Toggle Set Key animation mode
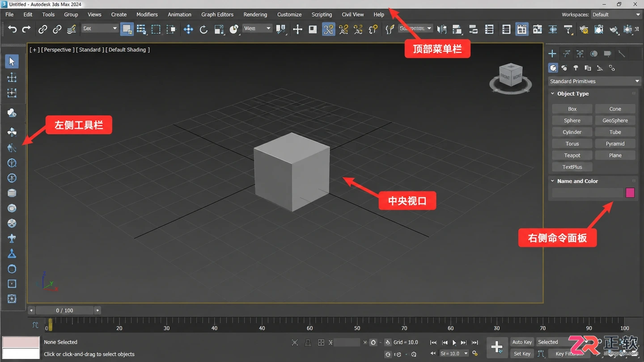This screenshot has height=362, width=644. (x=522, y=354)
